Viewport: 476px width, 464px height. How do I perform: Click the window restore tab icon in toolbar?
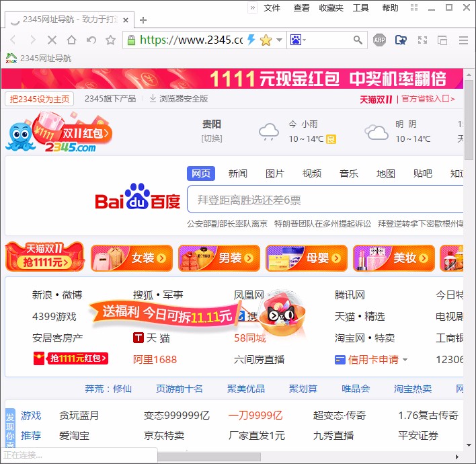point(442,40)
